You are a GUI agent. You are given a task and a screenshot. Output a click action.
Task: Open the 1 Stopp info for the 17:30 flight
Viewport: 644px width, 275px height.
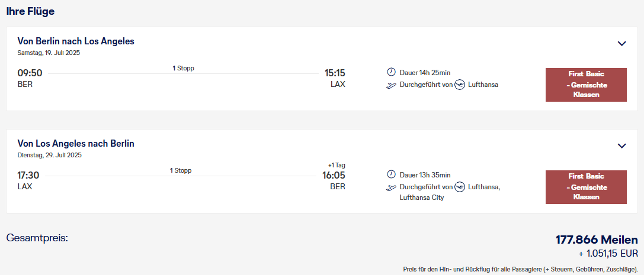point(181,170)
